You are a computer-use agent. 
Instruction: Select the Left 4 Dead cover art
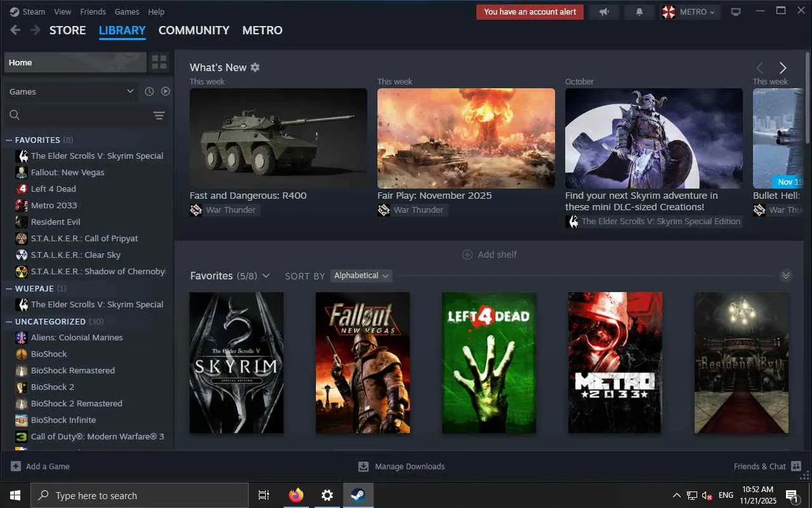pos(489,363)
